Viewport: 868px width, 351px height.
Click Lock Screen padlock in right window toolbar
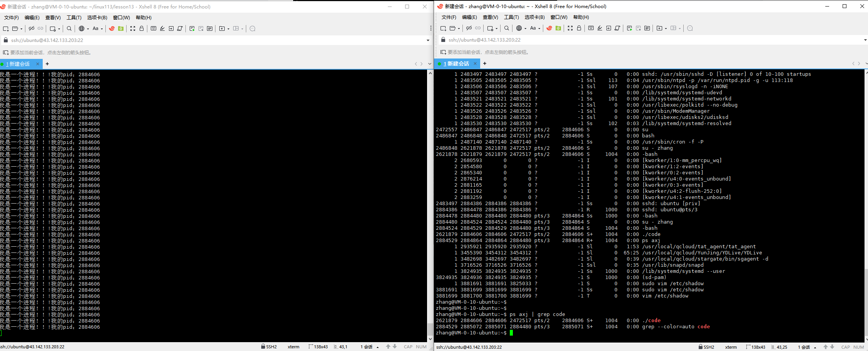pos(579,28)
